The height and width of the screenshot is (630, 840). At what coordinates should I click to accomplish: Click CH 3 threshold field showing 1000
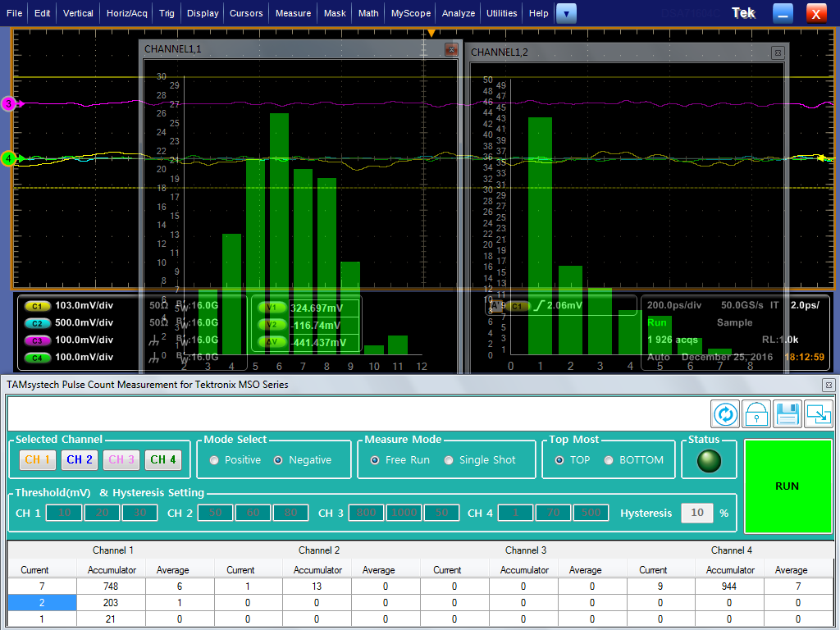[x=404, y=513]
